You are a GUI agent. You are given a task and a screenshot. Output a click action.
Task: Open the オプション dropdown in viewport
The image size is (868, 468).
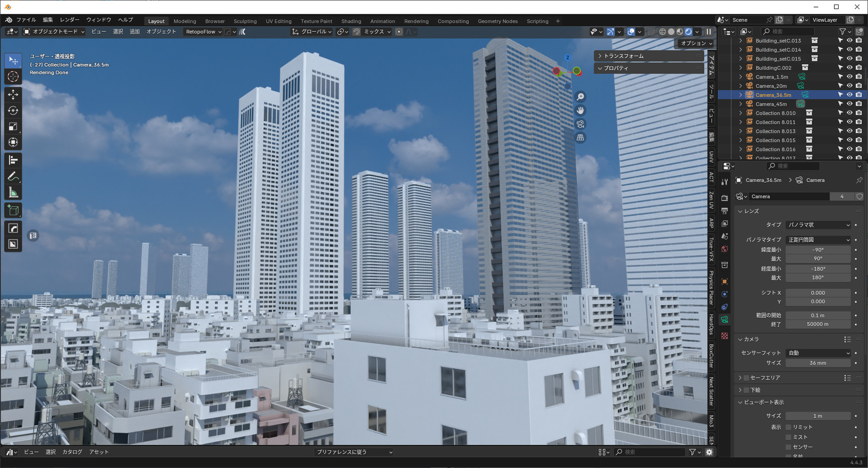696,43
